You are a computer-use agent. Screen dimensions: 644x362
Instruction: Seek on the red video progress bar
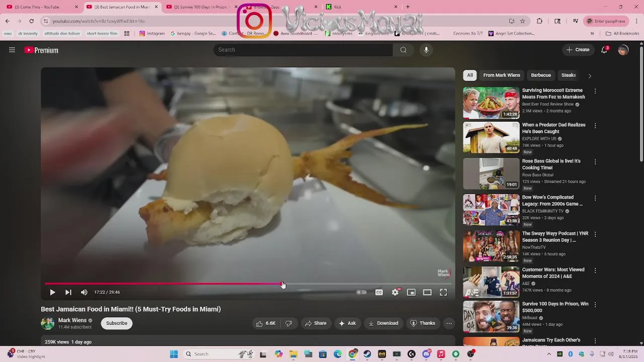(248, 284)
